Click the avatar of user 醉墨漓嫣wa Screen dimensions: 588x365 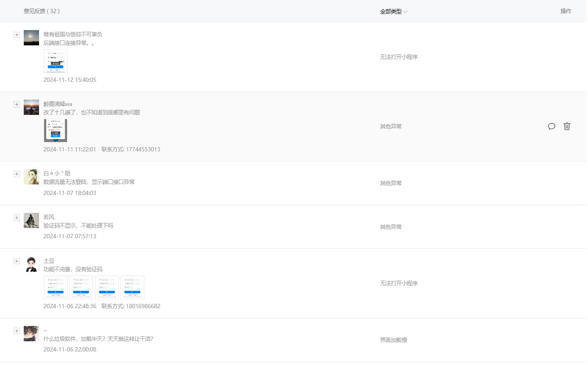pyautogui.click(x=31, y=107)
